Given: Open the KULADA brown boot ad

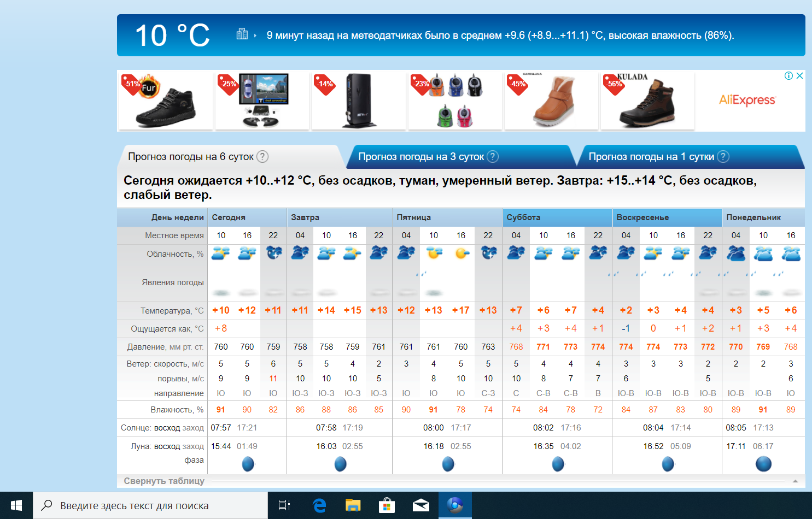Looking at the screenshot, I should coord(647,101).
